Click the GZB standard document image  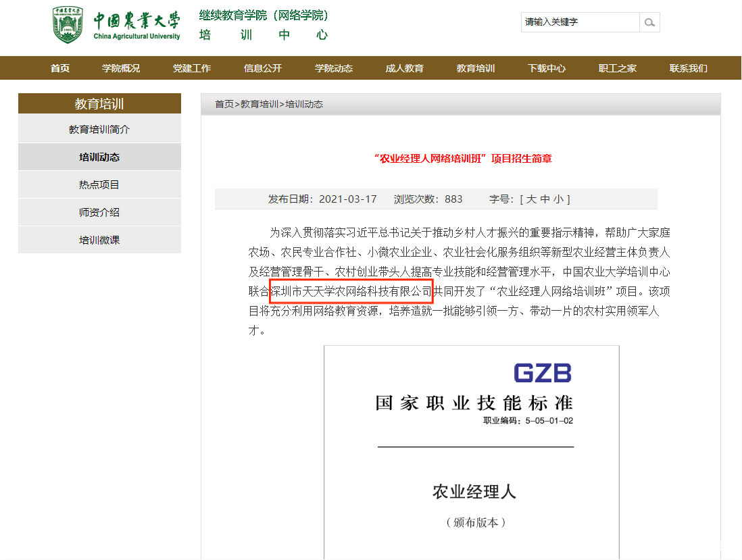click(471, 452)
